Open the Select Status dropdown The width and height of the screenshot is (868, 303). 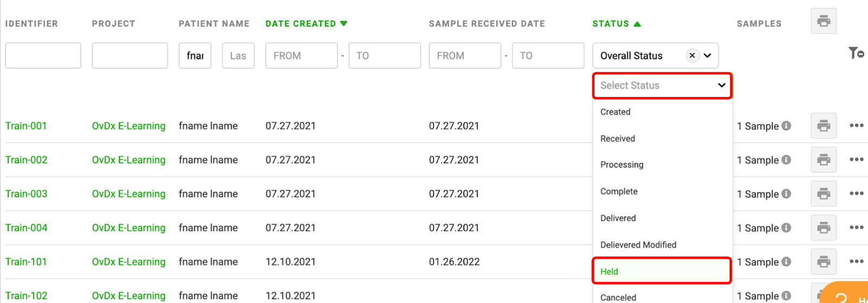click(662, 86)
